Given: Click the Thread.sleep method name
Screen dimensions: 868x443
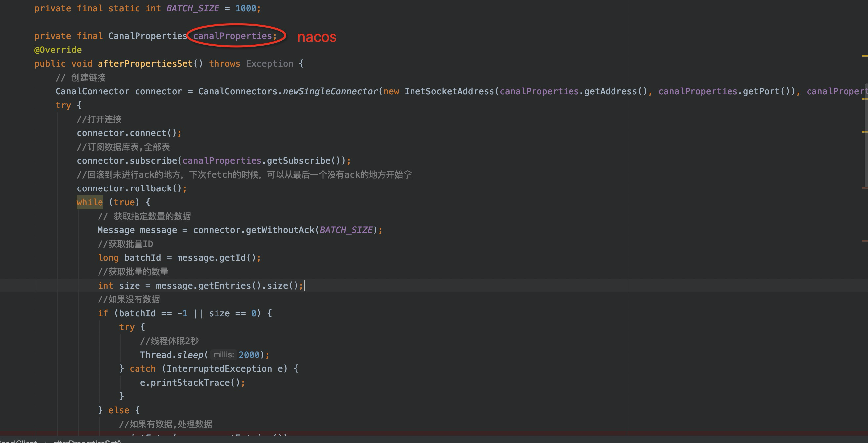Looking at the screenshot, I should [x=190, y=355].
